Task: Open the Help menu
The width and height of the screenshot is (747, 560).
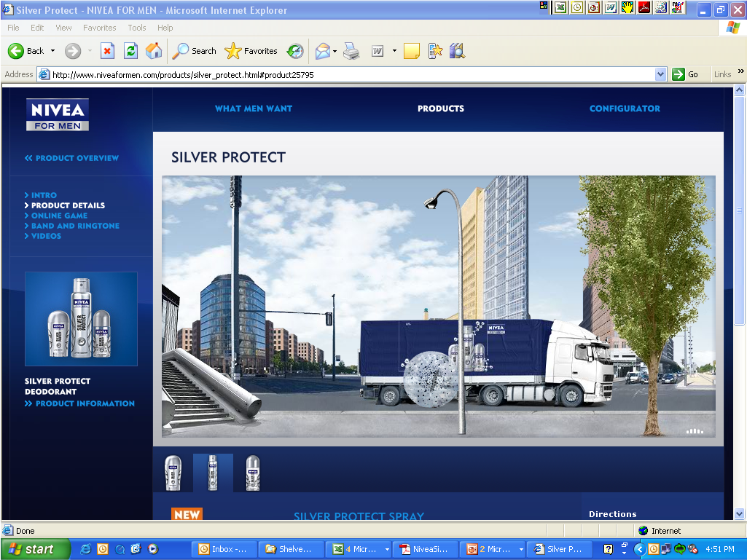Action: point(165,28)
